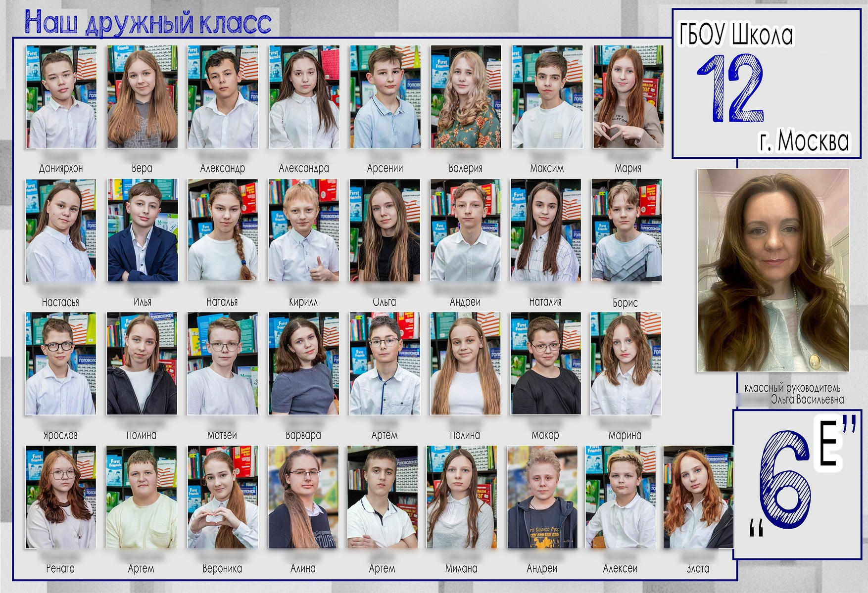This screenshot has height=593, width=868.
Task: Open the photo above the name Арсений
Action: [385, 97]
